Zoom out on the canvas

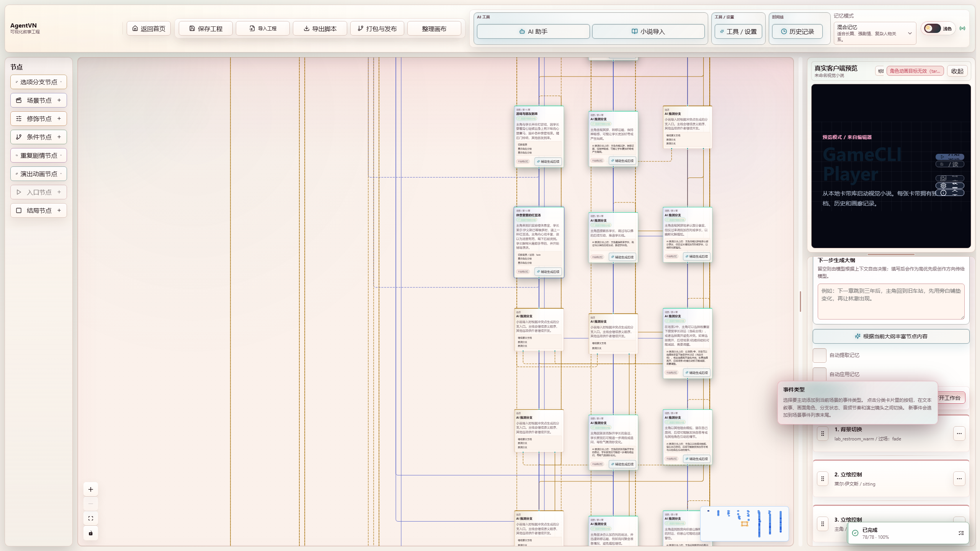click(91, 504)
